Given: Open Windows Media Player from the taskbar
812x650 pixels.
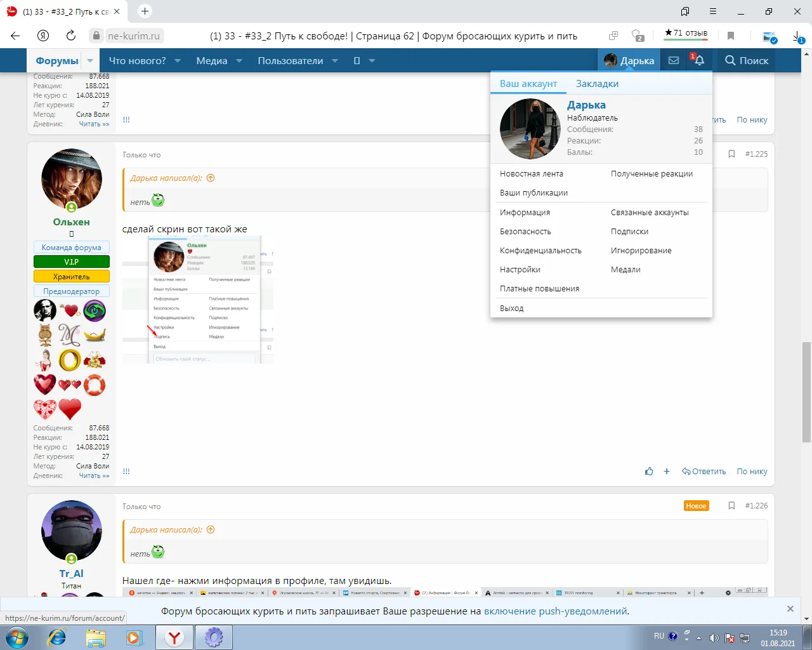Looking at the screenshot, I should [134, 637].
